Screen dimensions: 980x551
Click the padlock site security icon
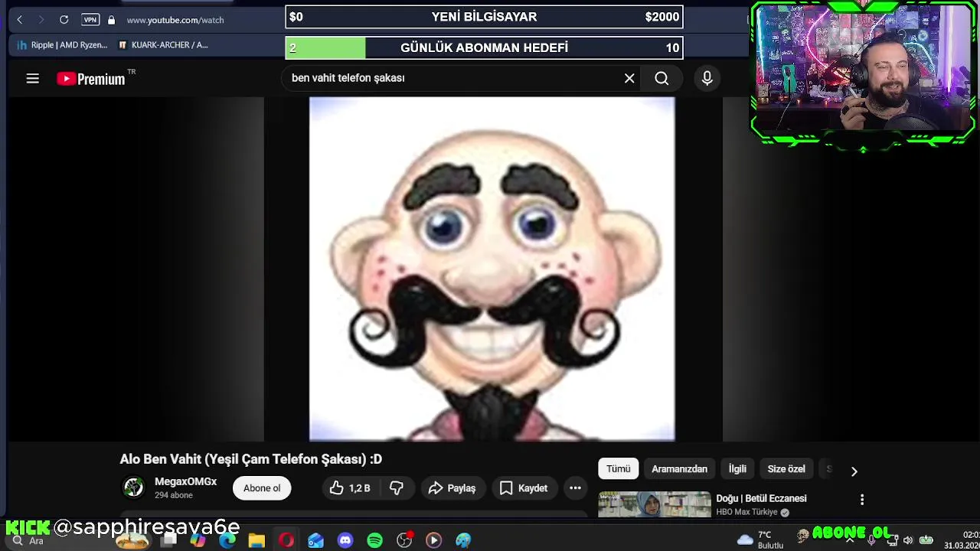pyautogui.click(x=112, y=20)
